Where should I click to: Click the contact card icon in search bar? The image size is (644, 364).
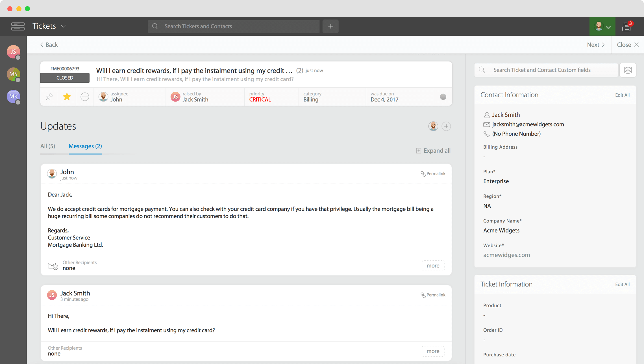coord(628,70)
